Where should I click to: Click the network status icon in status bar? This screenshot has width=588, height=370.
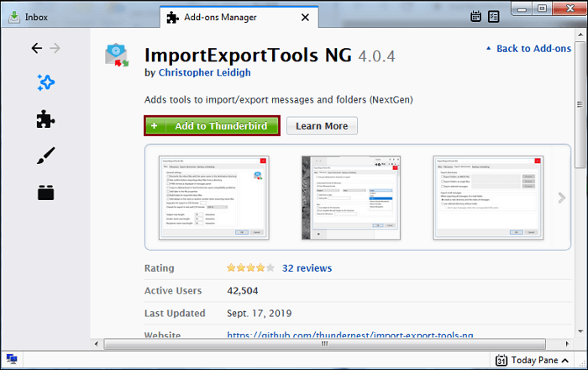click(12, 359)
